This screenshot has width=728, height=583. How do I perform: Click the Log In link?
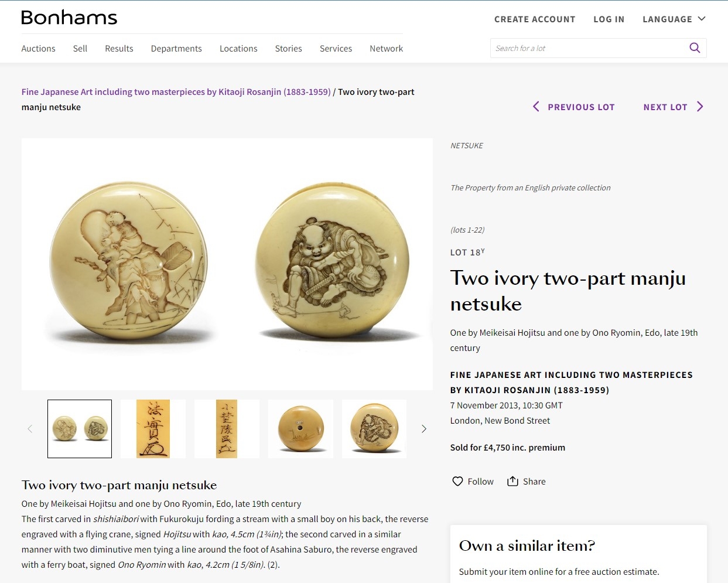[x=609, y=19]
